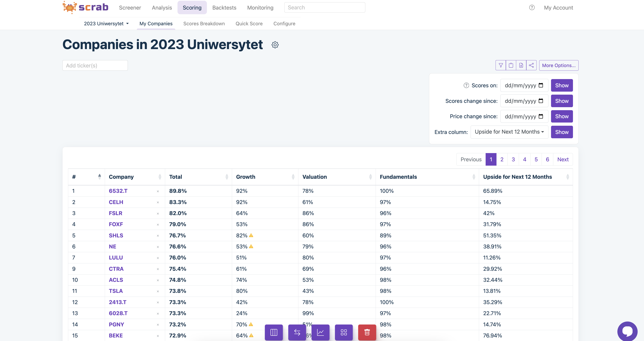Copy list using clipboard icon
The height and width of the screenshot is (341, 644).
511,65
